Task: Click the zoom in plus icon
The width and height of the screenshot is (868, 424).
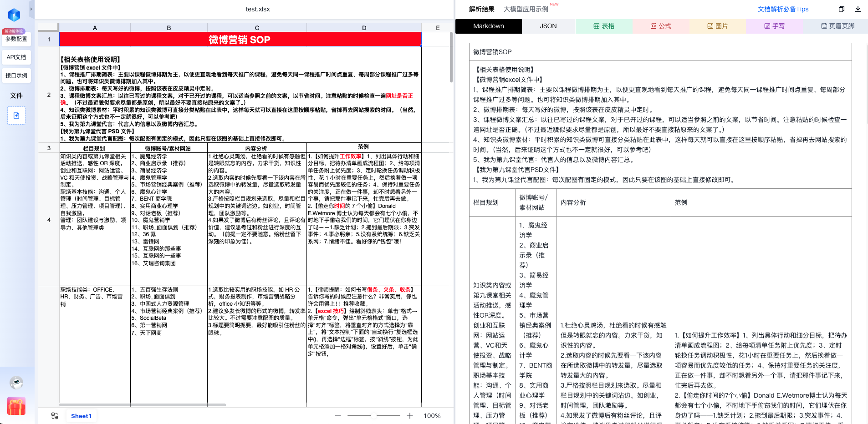Action: tap(410, 416)
